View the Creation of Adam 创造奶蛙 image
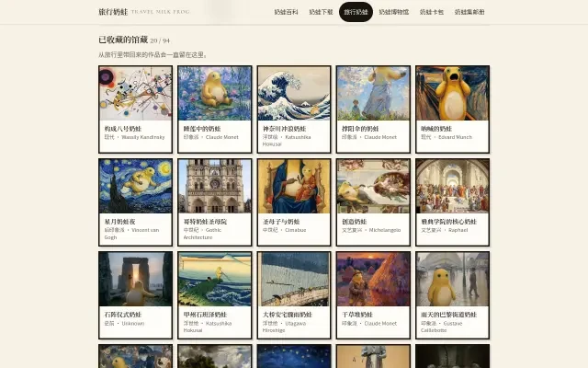The width and height of the screenshot is (588, 368). [x=374, y=186]
